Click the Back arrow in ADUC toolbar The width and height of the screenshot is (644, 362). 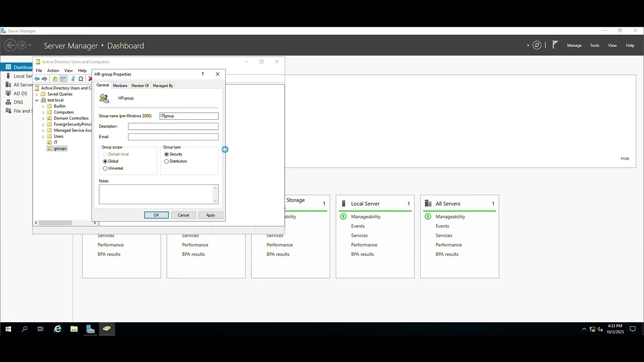pyautogui.click(x=37, y=79)
